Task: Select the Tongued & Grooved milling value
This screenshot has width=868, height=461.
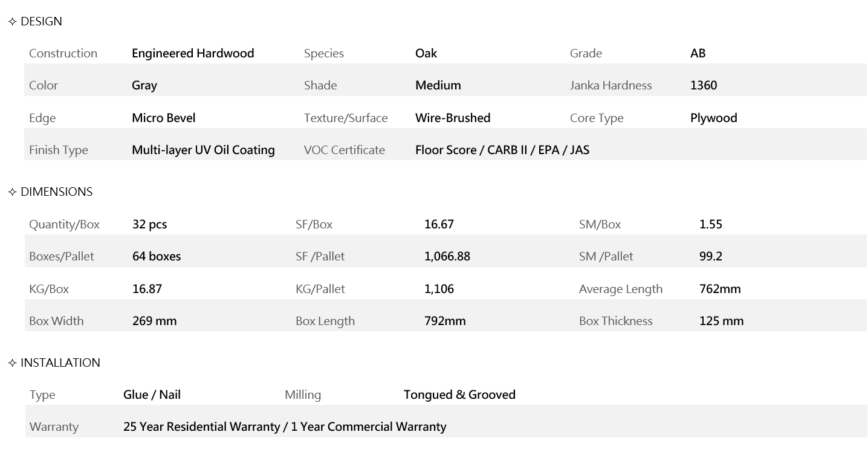Action: pos(459,395)
